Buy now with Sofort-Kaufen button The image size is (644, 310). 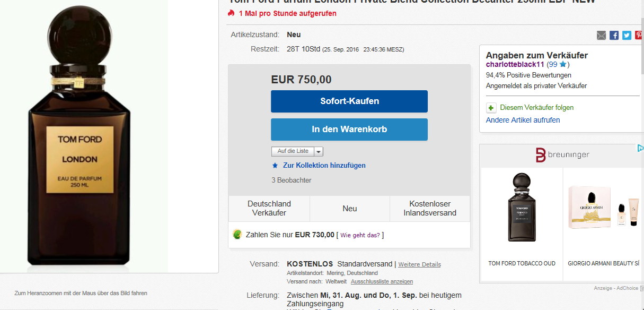click(349, 101)
